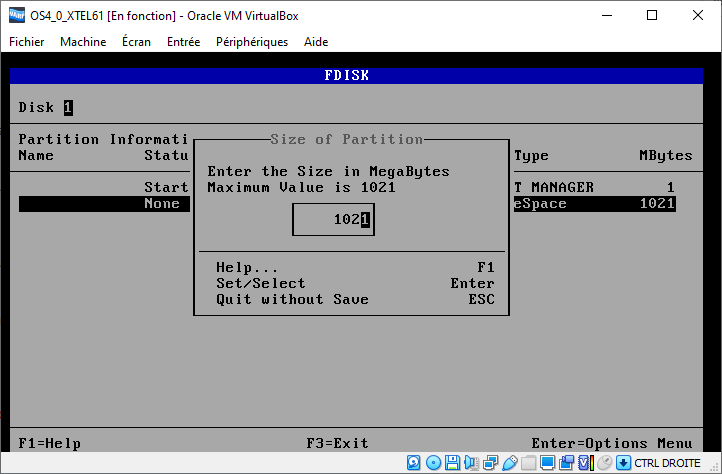Click the Quit without Save option
722x474 pixels.
pyautogui.click(x=292, y=300)
